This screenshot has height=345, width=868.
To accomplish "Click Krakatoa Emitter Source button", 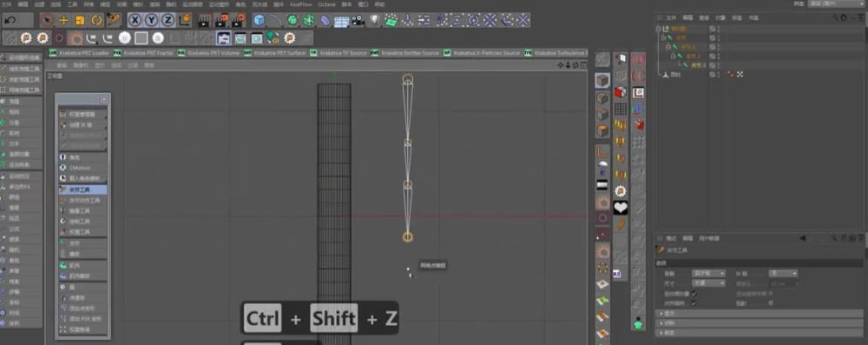I will (x=405, y=53).
